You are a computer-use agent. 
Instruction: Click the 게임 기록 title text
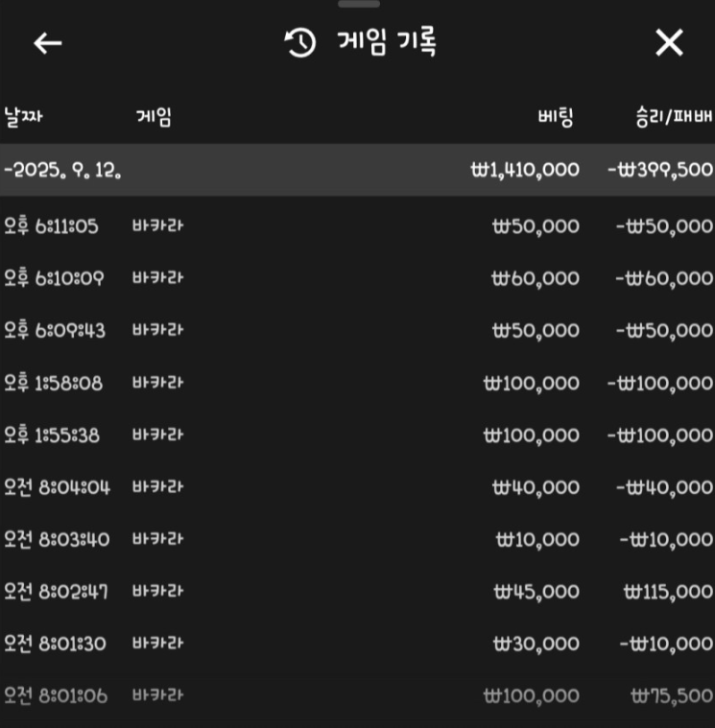(x=388, y=43)
